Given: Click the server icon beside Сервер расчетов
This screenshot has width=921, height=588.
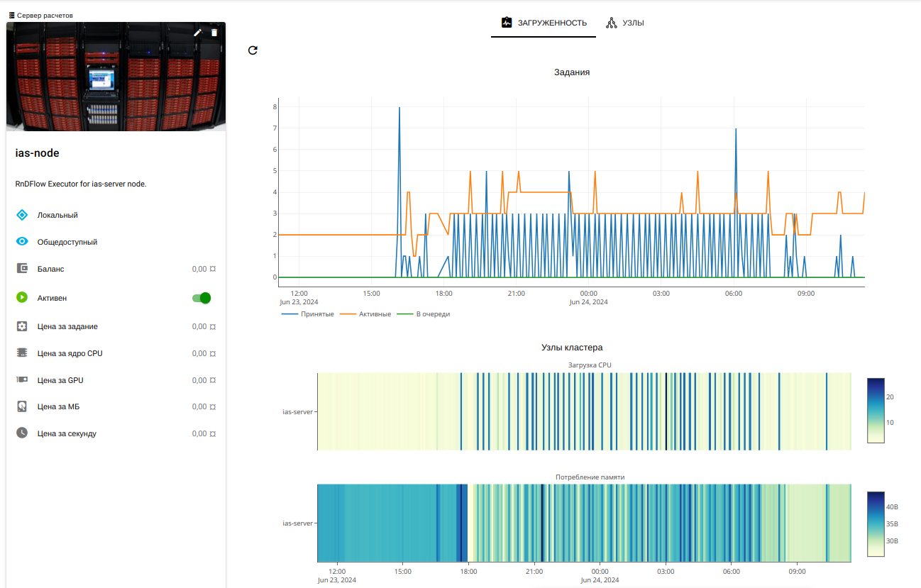Looking at the screenshot, I should tap(11, 15).
